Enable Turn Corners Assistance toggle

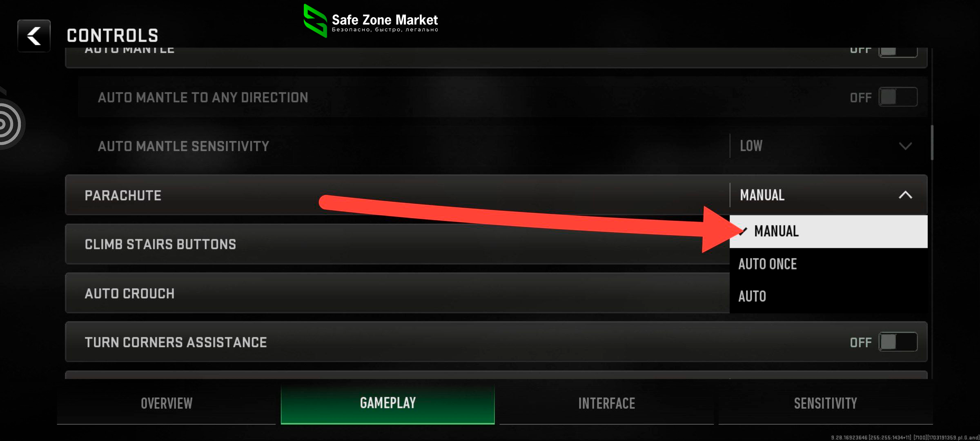tap(898, 342)
